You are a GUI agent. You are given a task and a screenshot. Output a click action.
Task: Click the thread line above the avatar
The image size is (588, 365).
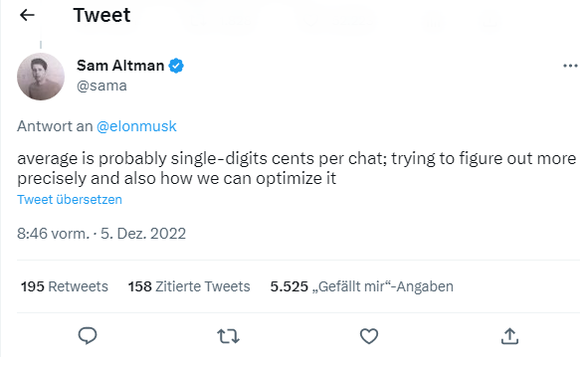coord(41,44)
